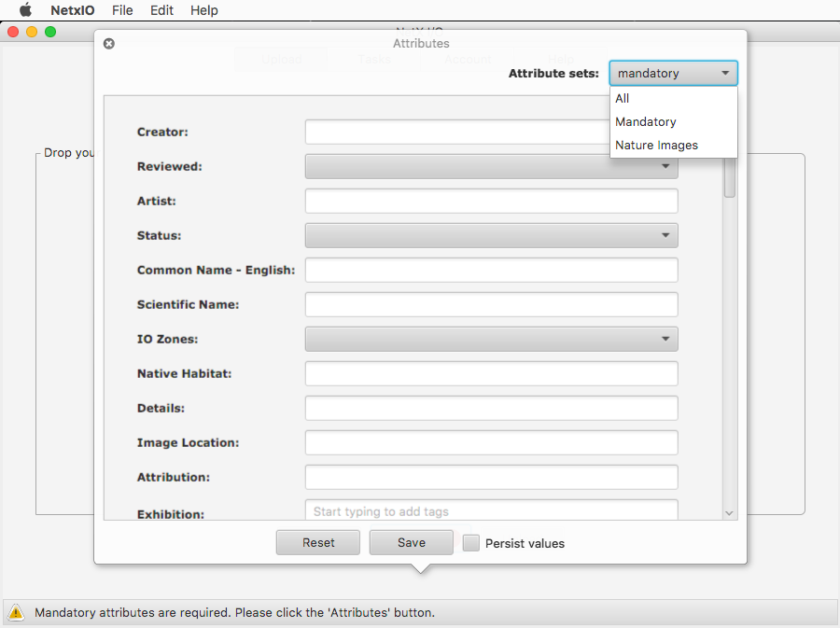Image resolution: width=840 pixels, height=628 pixels.
Task: Focus the Exhibition tags input field
Action: coord(491,511)
